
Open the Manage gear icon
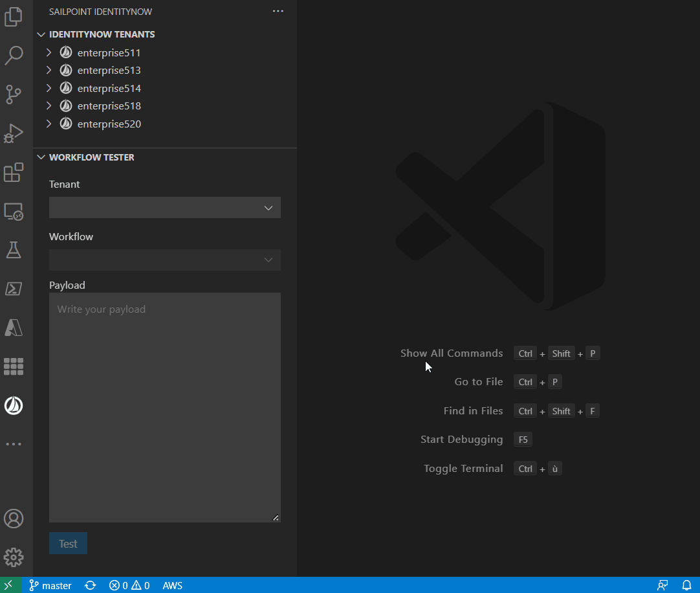pyautogui.click(x=14, y=557)
